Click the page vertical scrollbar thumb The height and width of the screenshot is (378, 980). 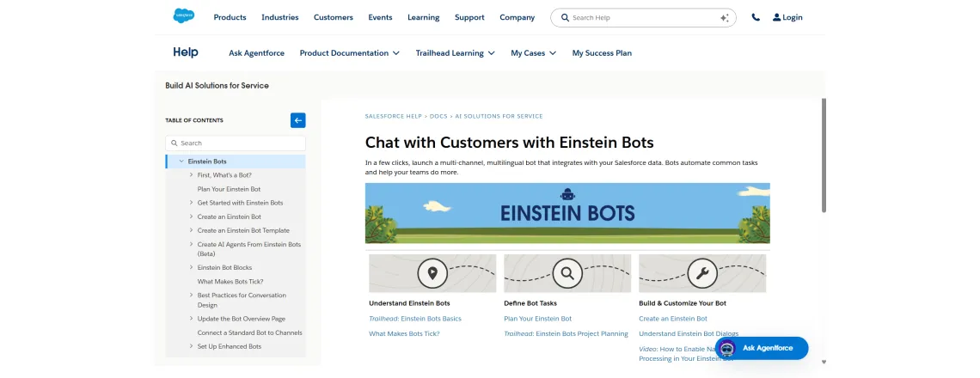824,155
